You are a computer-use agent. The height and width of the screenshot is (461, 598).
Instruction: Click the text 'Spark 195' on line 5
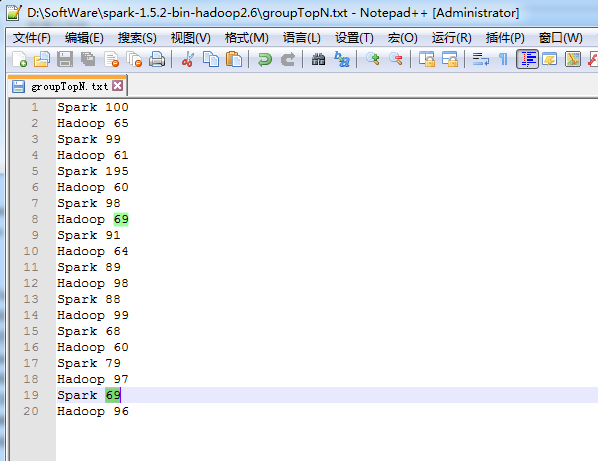click(93, 171)
